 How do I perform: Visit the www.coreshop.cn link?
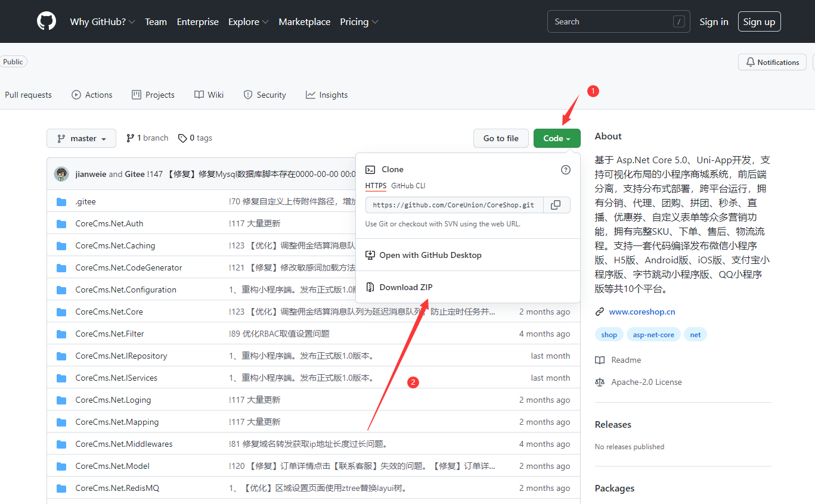point(642,312)
